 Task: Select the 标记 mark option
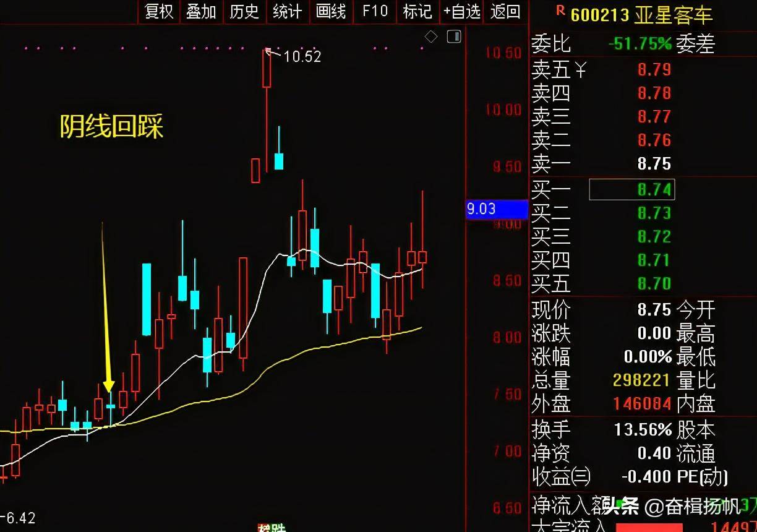(417, 11)
